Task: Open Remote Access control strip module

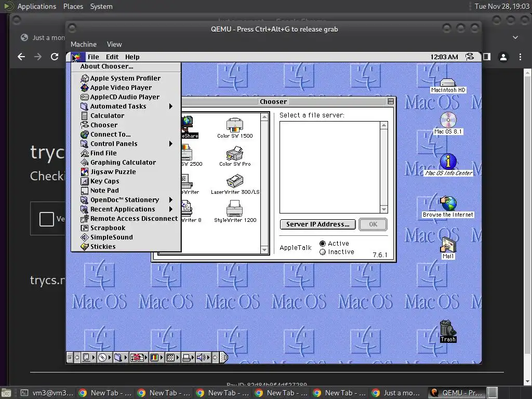Action: (x=138, y=357)
